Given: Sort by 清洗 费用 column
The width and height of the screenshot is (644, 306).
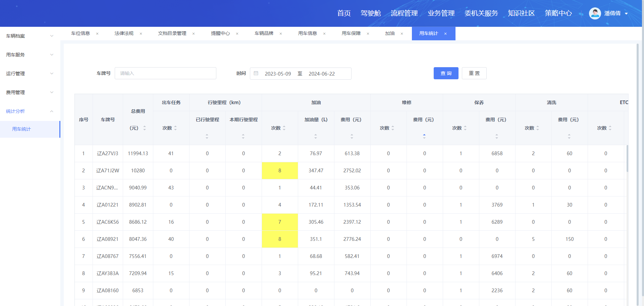Looking at the screenshot, I should [x=569, y=136].
